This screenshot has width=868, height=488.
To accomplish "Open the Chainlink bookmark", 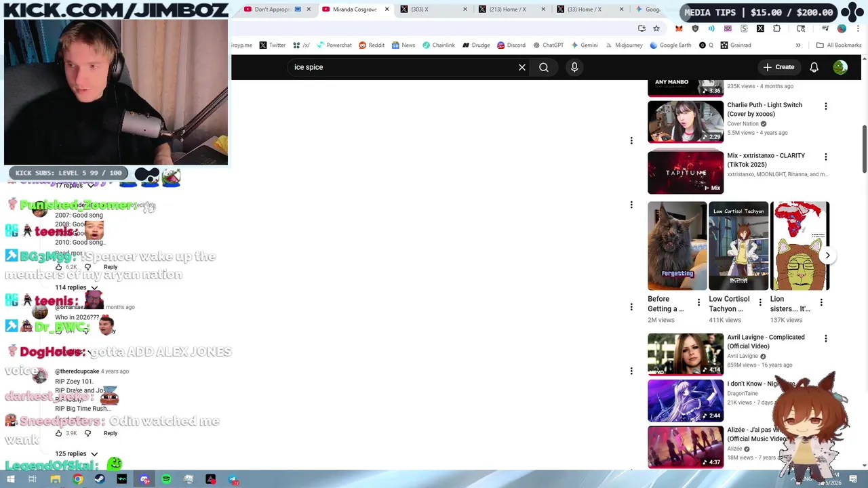I will [438, 45].
